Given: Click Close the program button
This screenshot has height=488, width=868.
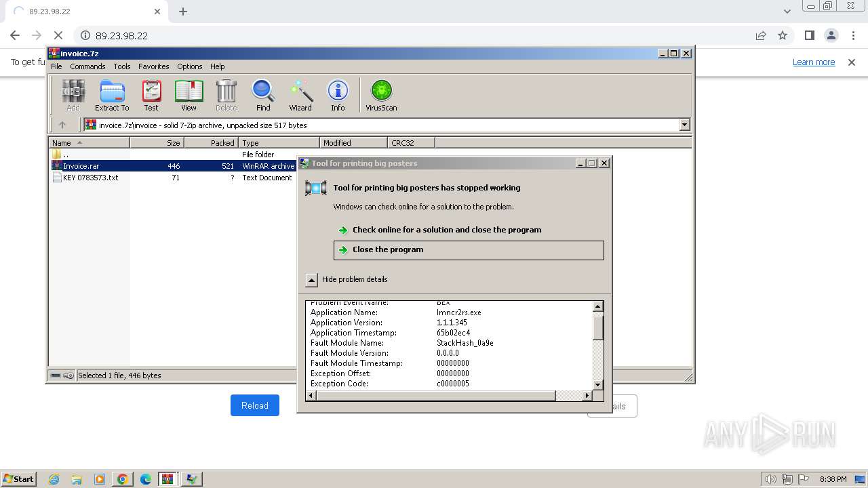Looking at the screenshot, I should click(469, 250).
